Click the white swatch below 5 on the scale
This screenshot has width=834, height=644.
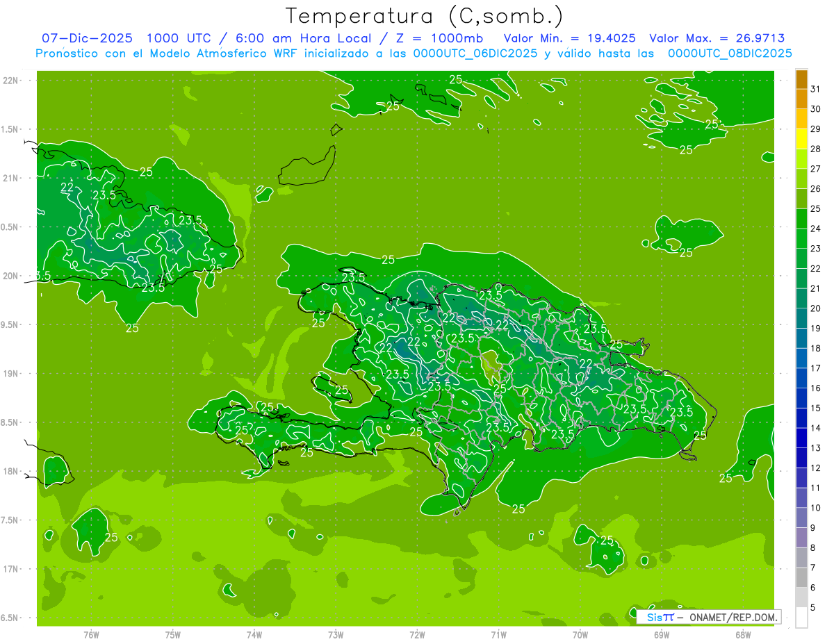801,618
